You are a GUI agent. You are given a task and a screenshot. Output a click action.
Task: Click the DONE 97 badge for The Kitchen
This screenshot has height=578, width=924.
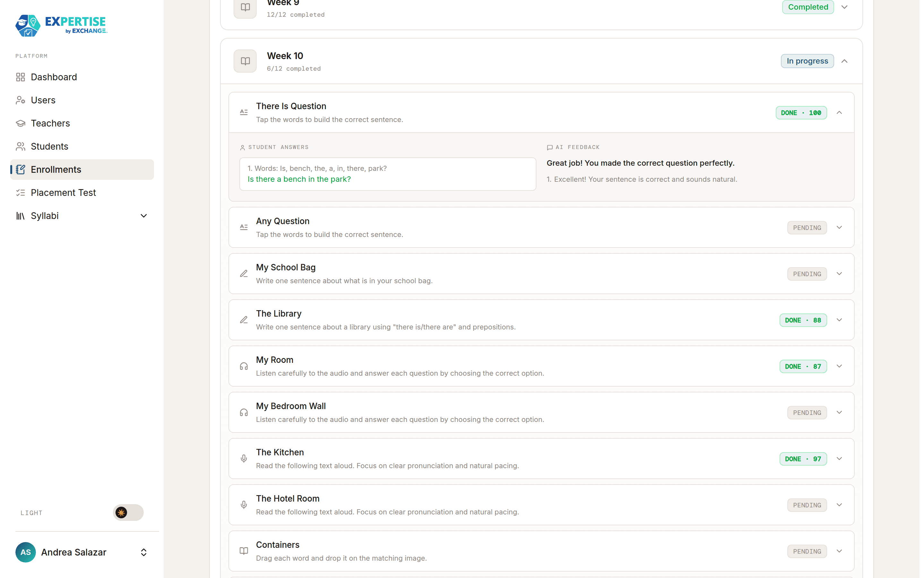coord(803,459)
